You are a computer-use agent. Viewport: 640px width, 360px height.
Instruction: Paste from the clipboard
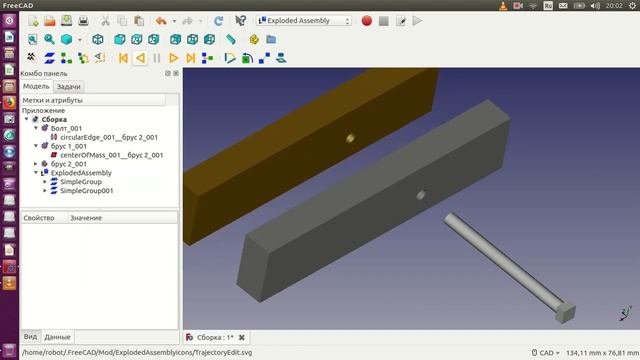click(139, 21)
